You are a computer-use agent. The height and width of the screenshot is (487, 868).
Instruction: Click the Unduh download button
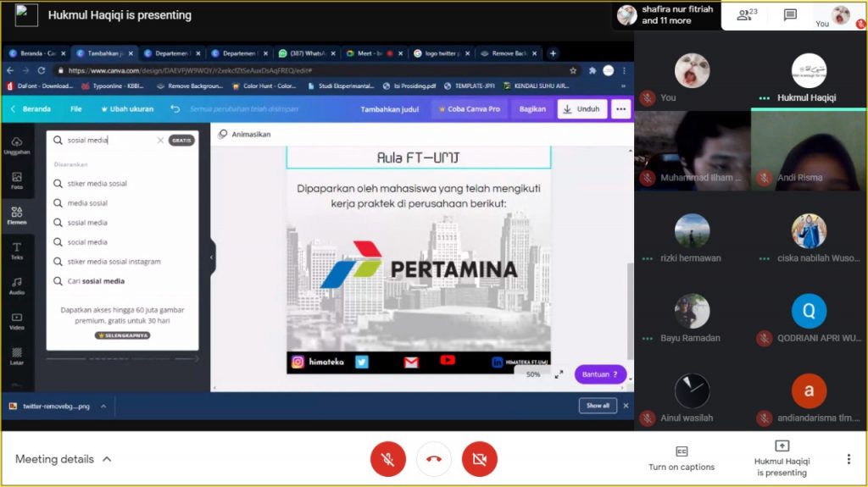[581, 109]
